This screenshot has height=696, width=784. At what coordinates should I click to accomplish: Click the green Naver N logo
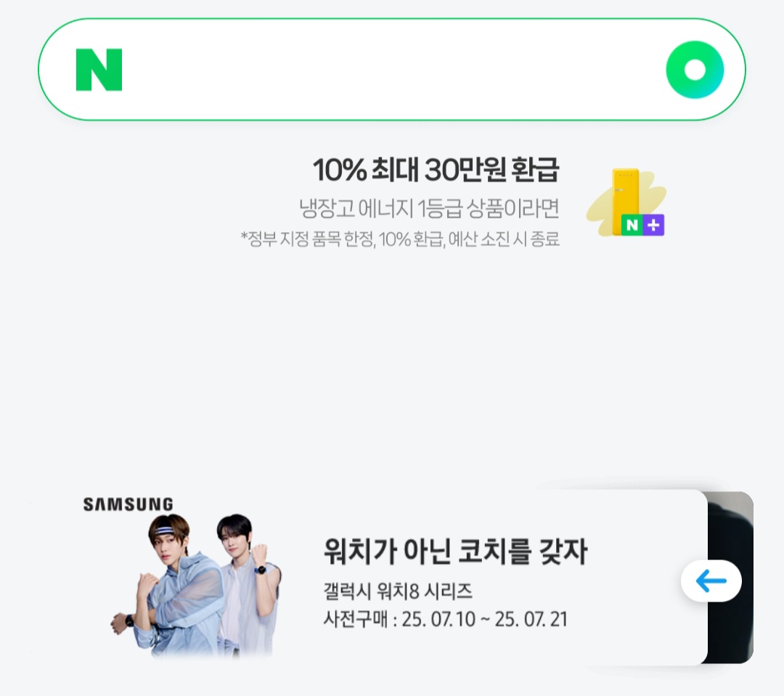click(99, 70)
